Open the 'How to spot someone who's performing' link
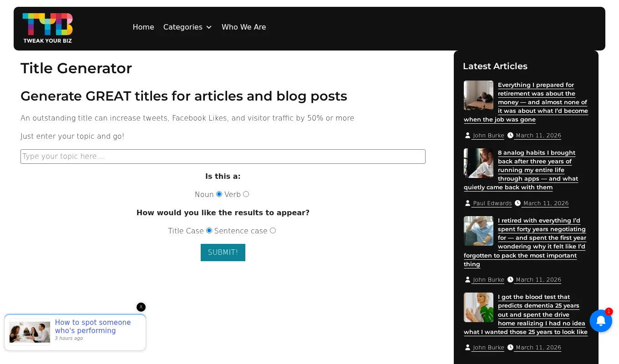 pos(93,326)
